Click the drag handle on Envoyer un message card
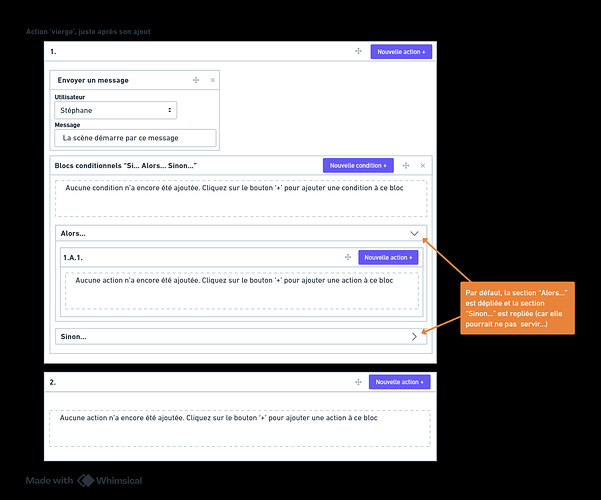Viewport: 601px width, 500px height. click(196, 80)
